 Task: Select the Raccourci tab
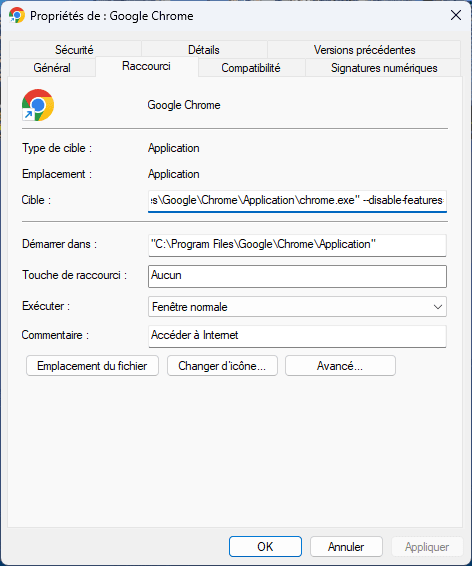pyautogui.click(x=147, y=66)
